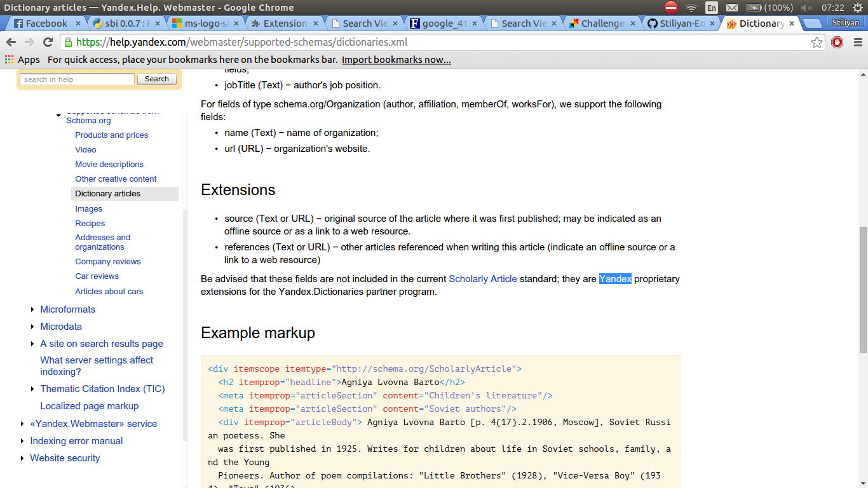Expand the Microformats section

pyautogui.click(x=33, y=309)
